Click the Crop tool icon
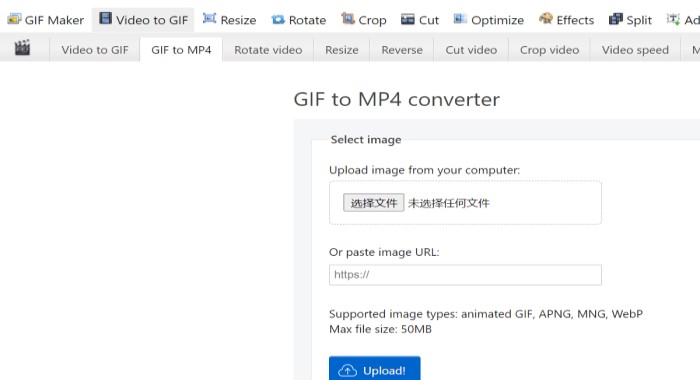The image size is (700, 380). tap(348, 19)
